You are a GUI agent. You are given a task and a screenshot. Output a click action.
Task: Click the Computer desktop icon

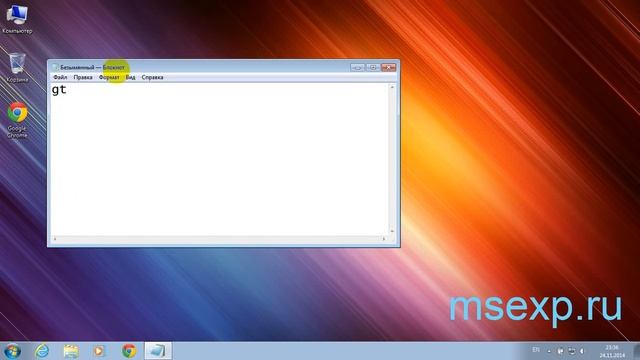tap(17, 18)
